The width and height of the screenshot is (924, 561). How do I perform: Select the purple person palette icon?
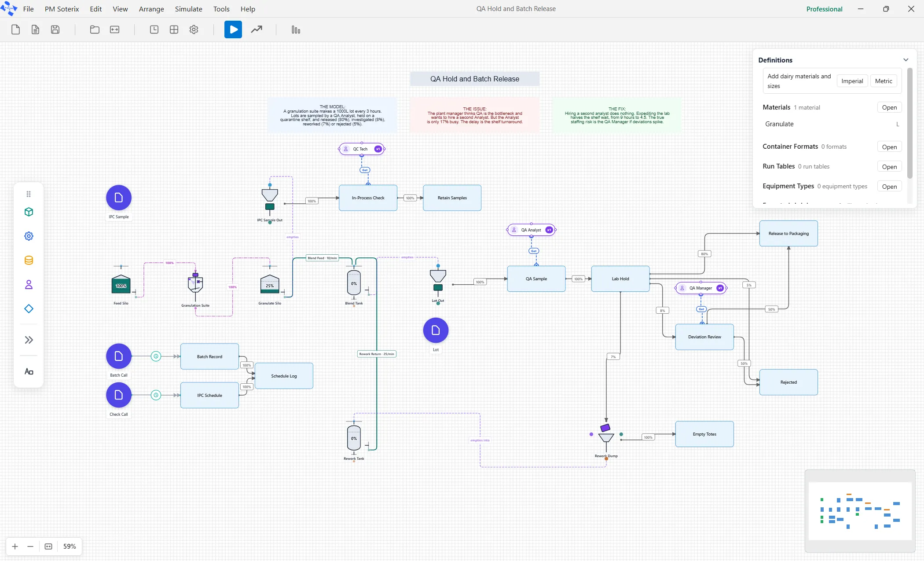pos(29,285)
